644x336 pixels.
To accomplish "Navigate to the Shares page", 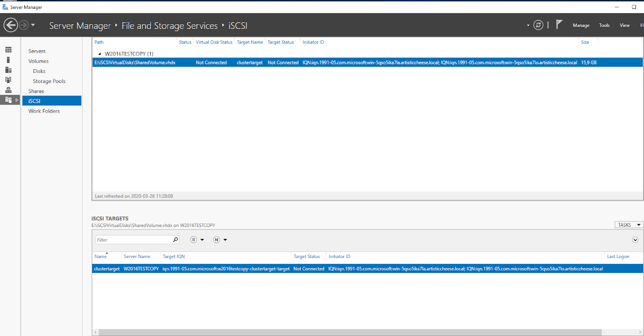I will 36,91.
